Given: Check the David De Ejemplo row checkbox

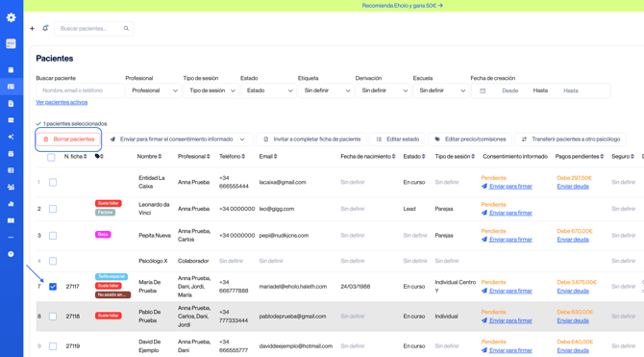Looking at the screenshot, I should pos(53,346).
